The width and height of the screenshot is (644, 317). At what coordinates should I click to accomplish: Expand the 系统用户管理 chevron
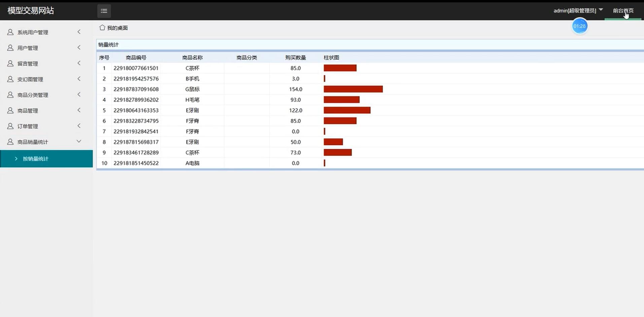coord(79,32)
